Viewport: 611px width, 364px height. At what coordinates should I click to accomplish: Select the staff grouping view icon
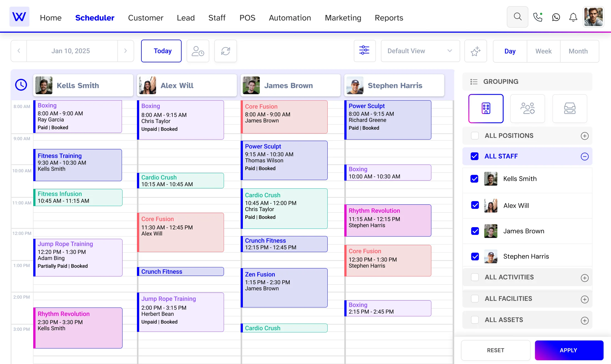[x=528, y=108]
